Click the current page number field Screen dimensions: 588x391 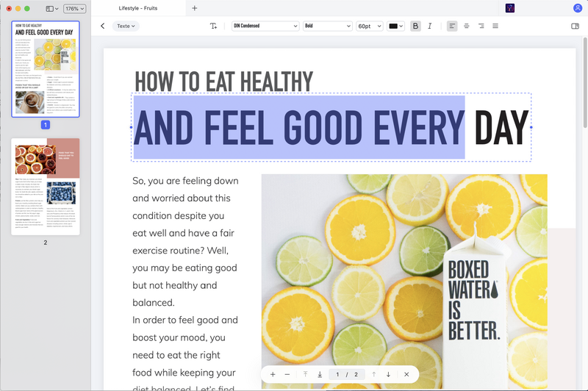tap(337, 374)
